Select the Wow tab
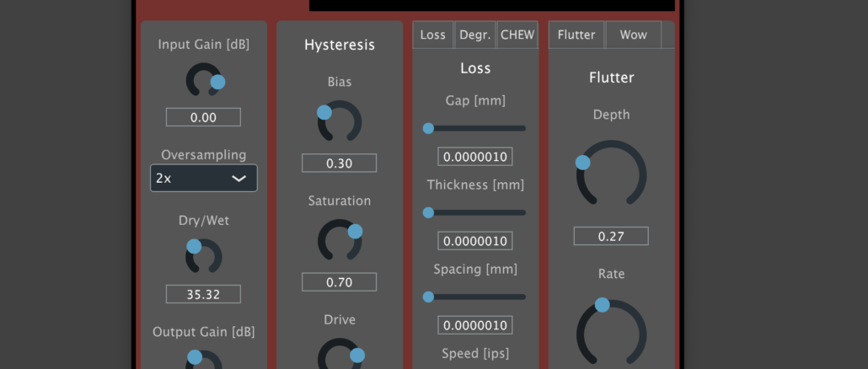This screenshot has height=369, width=868. [x=633, y=35]
